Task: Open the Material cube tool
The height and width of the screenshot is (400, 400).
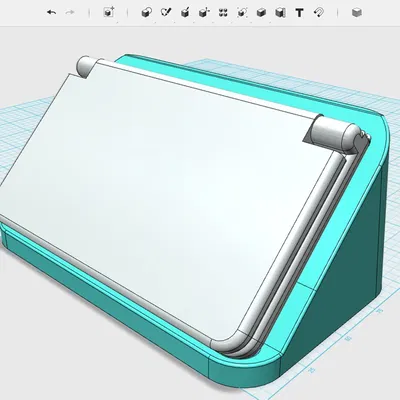Action: coord(357,13)
